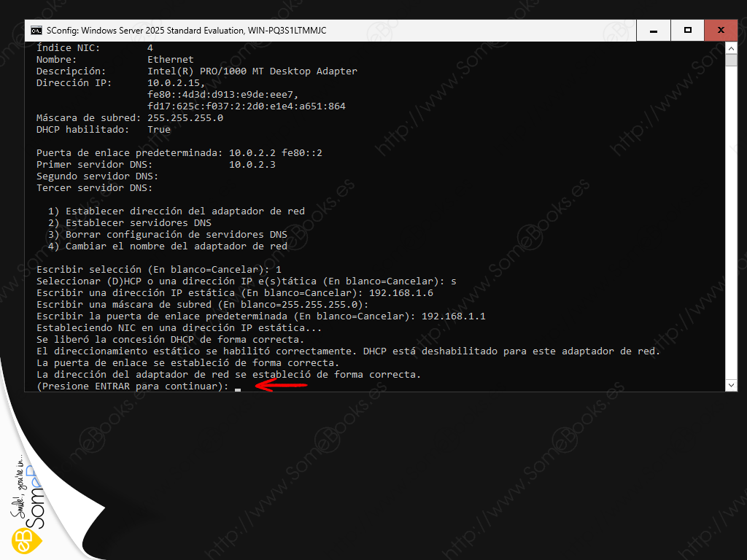Click the blinking cursor after ENTRAR prompt

pos(238,388)
